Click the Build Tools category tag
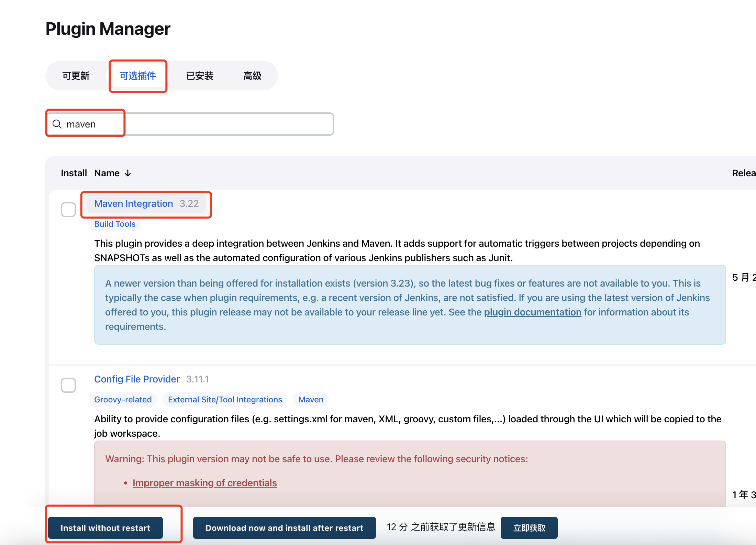Screen dimensions: 756x545 [115, 224]
